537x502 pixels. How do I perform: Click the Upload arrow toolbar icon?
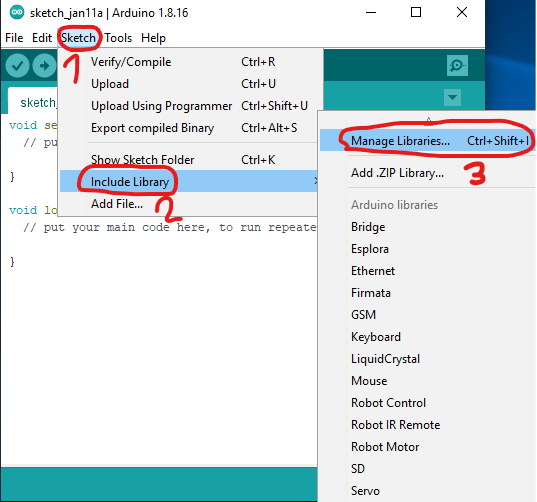pos(44,65)
